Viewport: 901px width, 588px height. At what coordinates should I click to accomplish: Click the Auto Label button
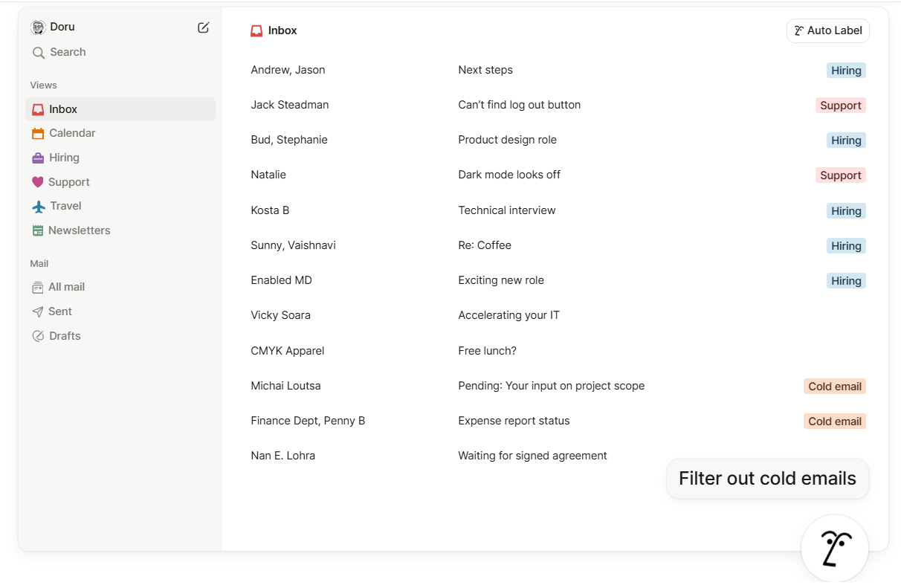(x=827, y=30)
